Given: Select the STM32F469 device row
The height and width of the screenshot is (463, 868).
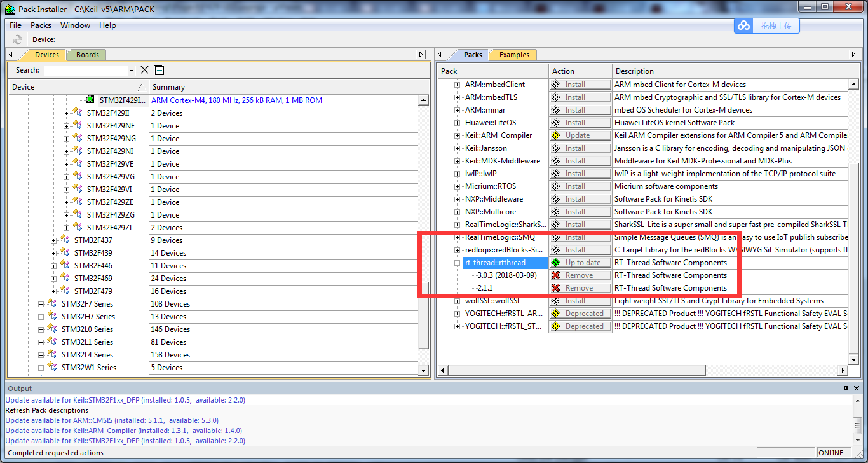Looking at the screenshot, I should [x=93, y=278].
